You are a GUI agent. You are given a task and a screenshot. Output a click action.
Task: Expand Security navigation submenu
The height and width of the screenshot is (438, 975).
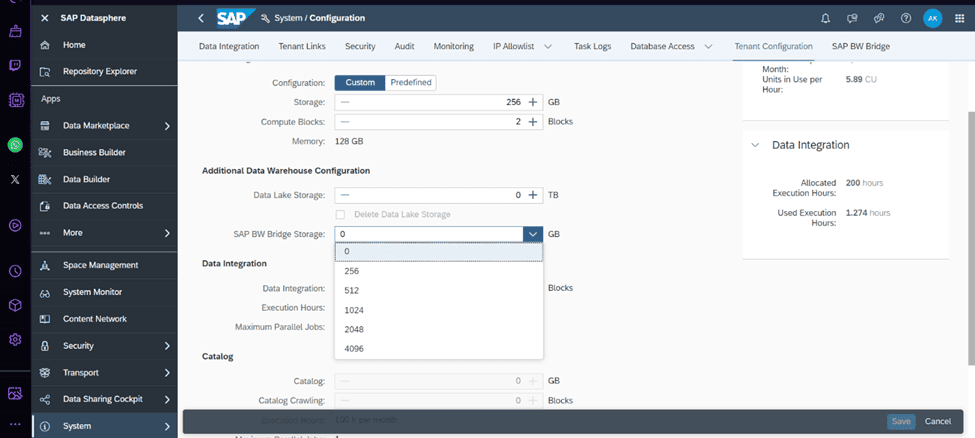(167, 346)
